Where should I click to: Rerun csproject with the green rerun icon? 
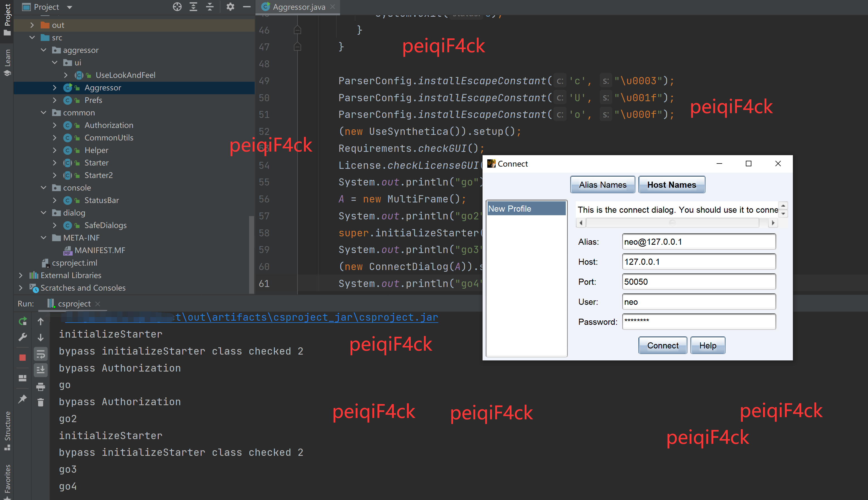tap(23, 321)
